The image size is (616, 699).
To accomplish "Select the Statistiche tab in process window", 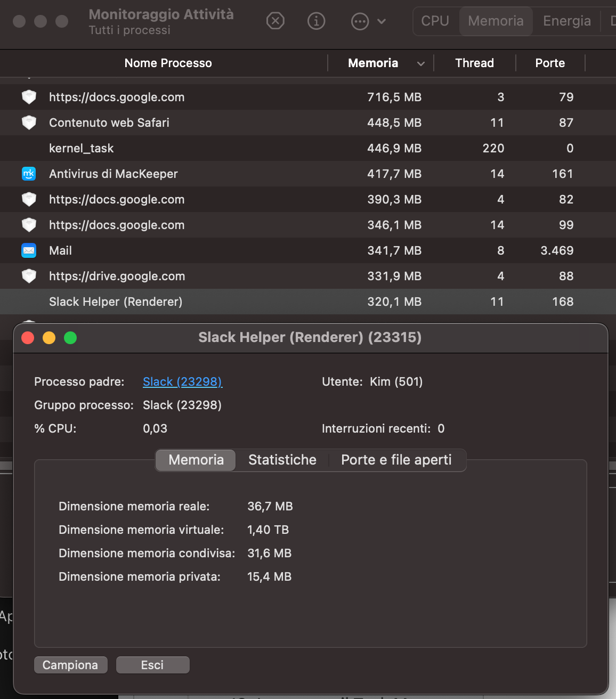I will [282, 460].
